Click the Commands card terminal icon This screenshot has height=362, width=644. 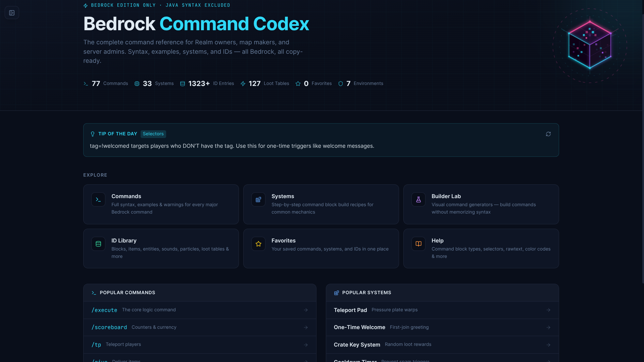click(98, 199)
